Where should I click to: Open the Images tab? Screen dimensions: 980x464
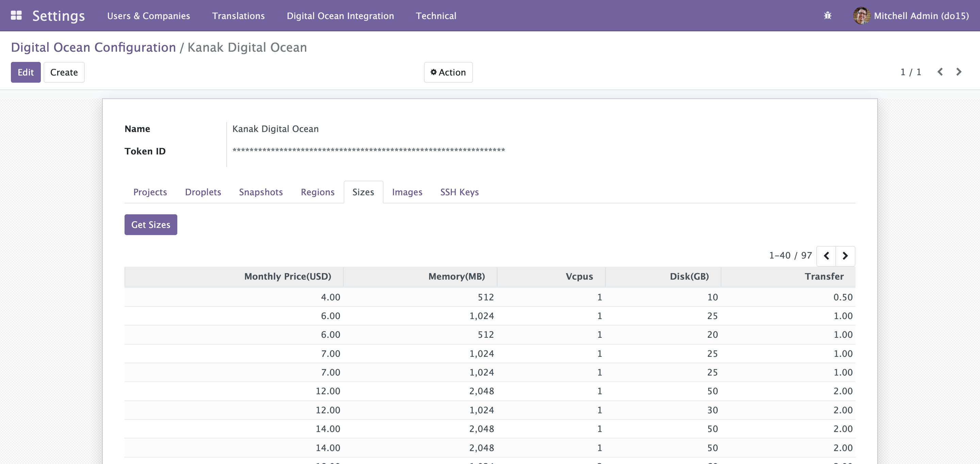[x=407, y=192]
